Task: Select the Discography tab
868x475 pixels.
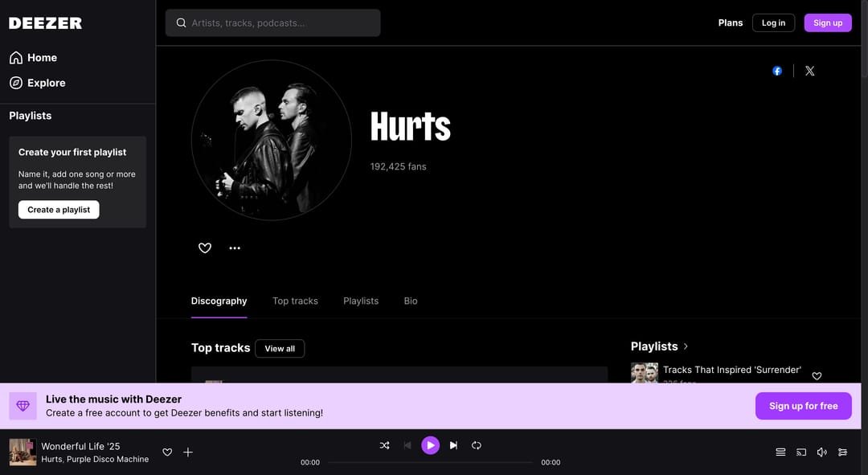Action: [219, 301]
